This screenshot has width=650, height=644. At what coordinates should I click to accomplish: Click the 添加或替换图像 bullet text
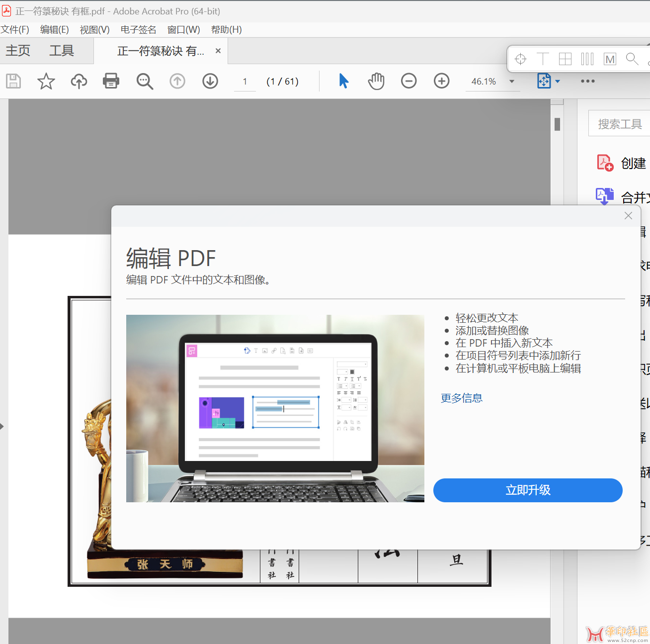[492, 330]
